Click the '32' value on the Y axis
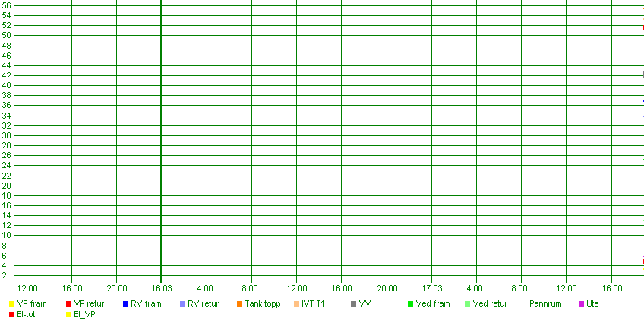This screenshot has height=324, width=644. [x=6, y=125]
